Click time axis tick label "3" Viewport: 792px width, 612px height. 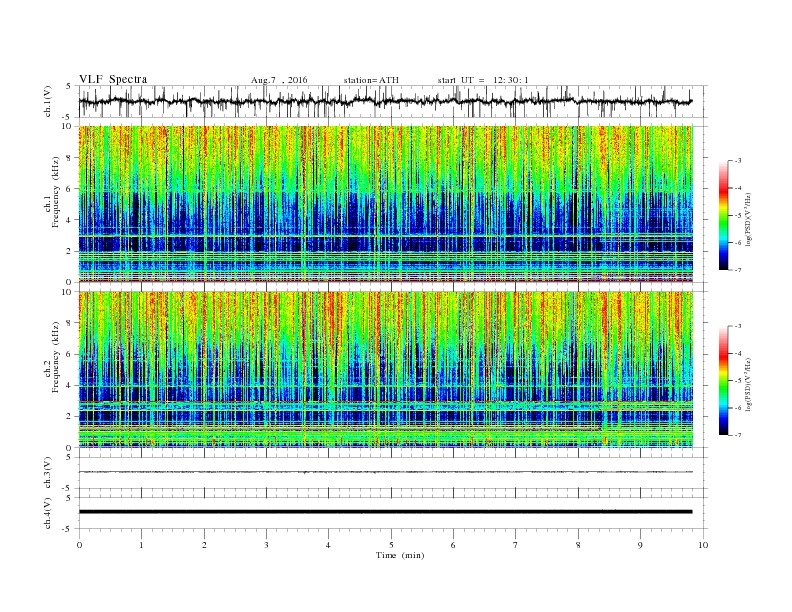266,545
